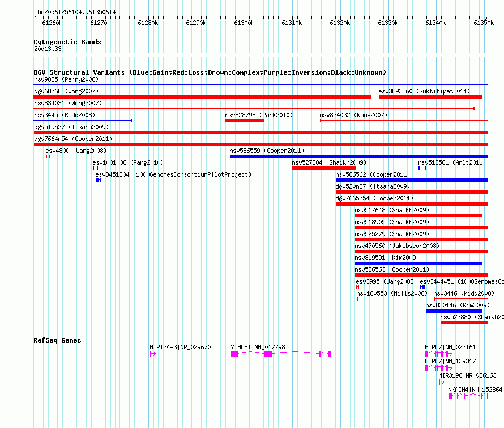
Task: Select MIR124-3|NR_029670 gene arrow glyph
Action: click(153, 354)
